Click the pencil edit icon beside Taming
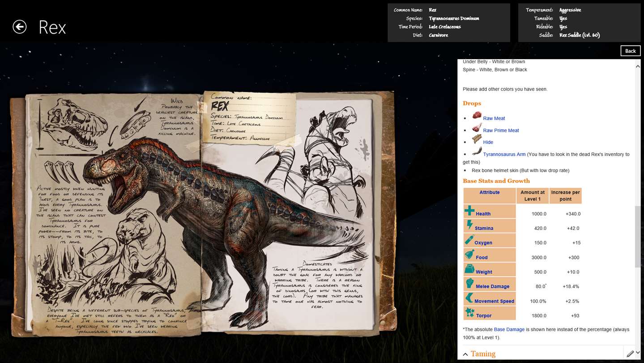 tap(630, 354)
